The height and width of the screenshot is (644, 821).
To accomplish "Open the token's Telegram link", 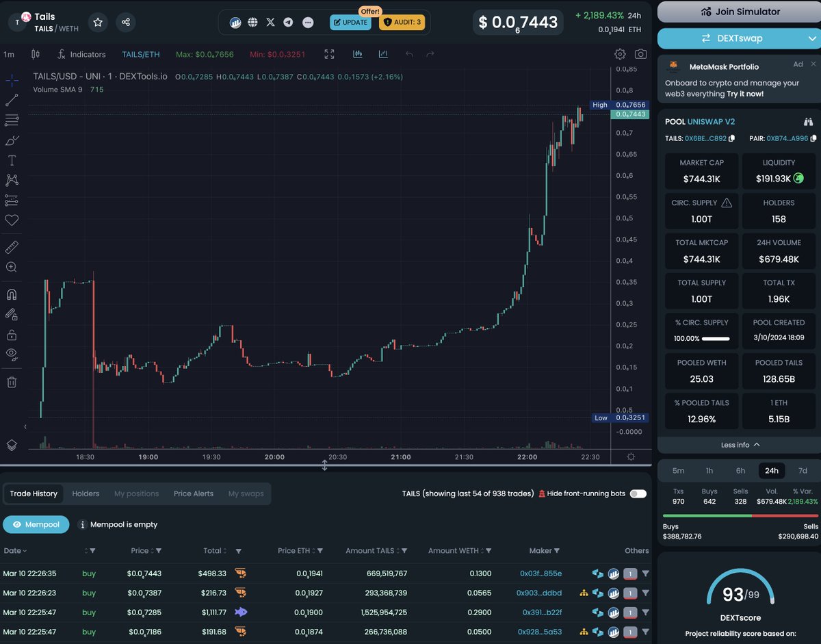I will [x=289, y=23].
